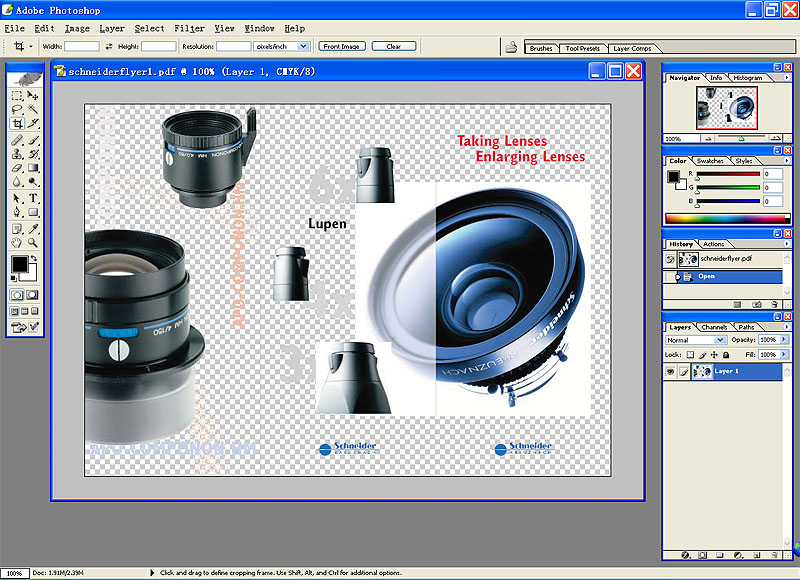Screen dimensions: 800x580
Task: Toggle lock transparent pixels
Action: pyautogui.click(x=690, y=355)
